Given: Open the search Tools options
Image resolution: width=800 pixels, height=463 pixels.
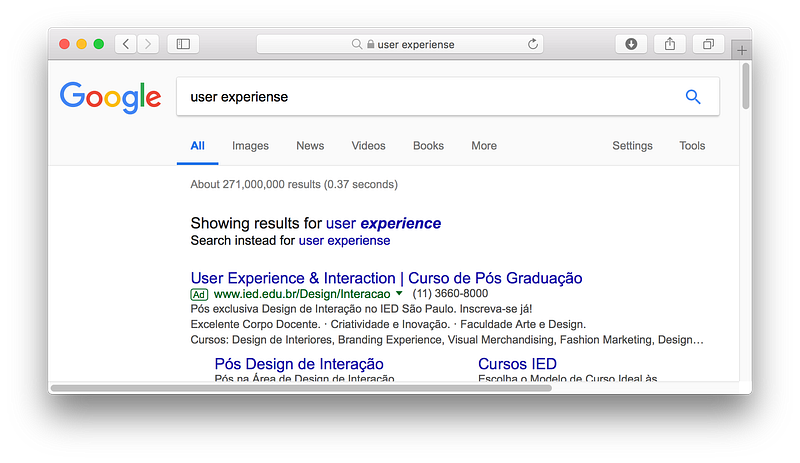Looking at the screenshot, I should click(692, 145).
